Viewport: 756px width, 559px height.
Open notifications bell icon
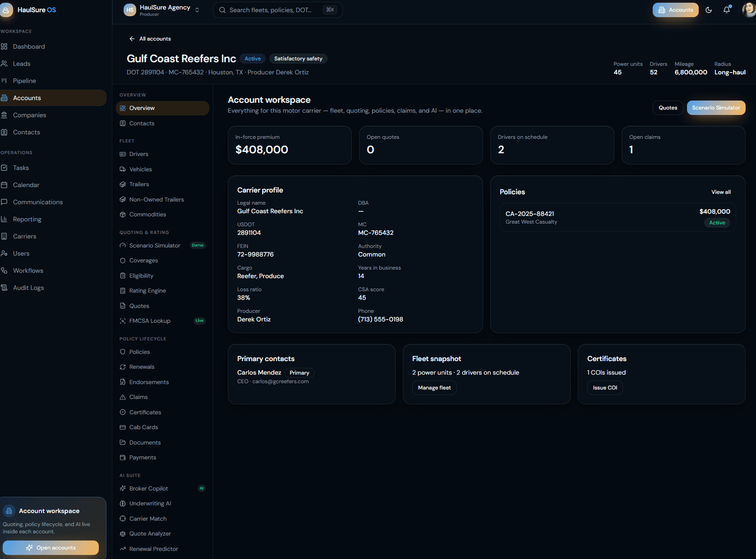coord(727,10)
